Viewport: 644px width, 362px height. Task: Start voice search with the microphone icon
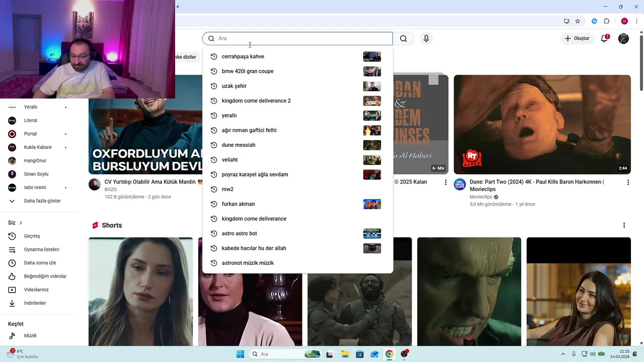click(x=426, y=39)
